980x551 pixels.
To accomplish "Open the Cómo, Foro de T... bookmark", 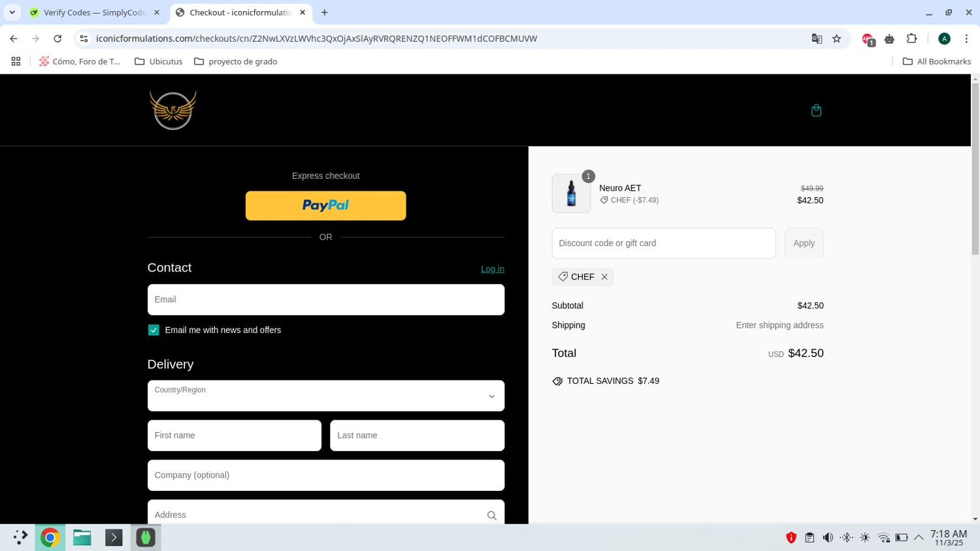I will point(80,61).
